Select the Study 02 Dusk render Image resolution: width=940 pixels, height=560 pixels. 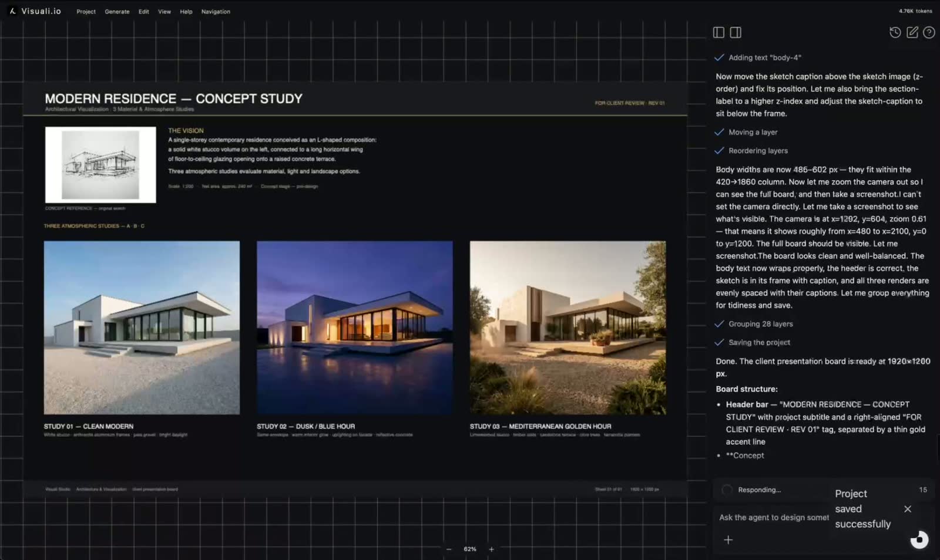tap(355, 328)
